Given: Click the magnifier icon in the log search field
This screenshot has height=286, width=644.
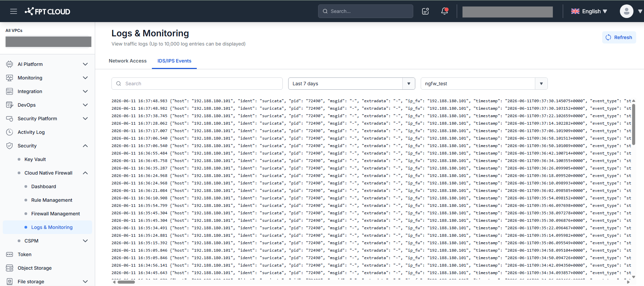Looking at the screenshot, I should 119,84.
